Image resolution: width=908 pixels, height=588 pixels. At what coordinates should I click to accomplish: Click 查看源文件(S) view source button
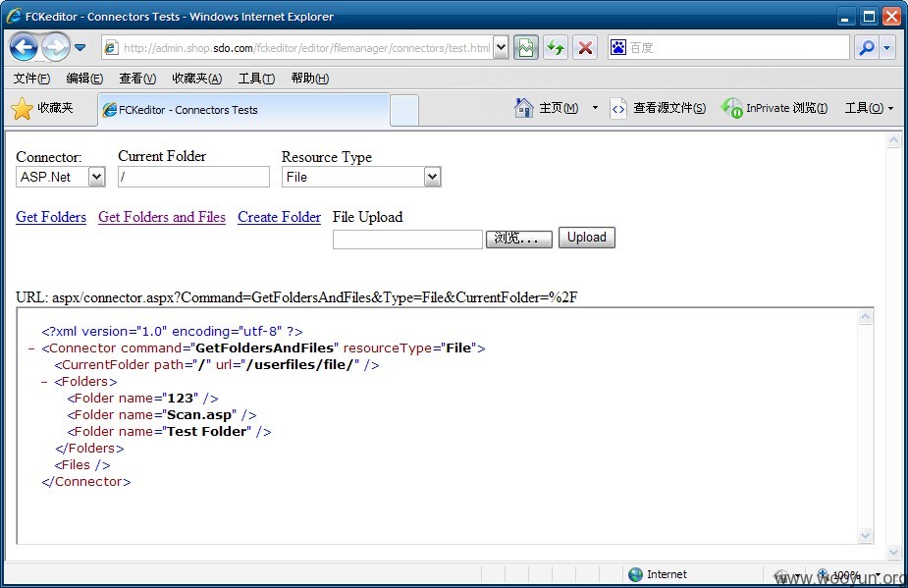click(659, 108)
